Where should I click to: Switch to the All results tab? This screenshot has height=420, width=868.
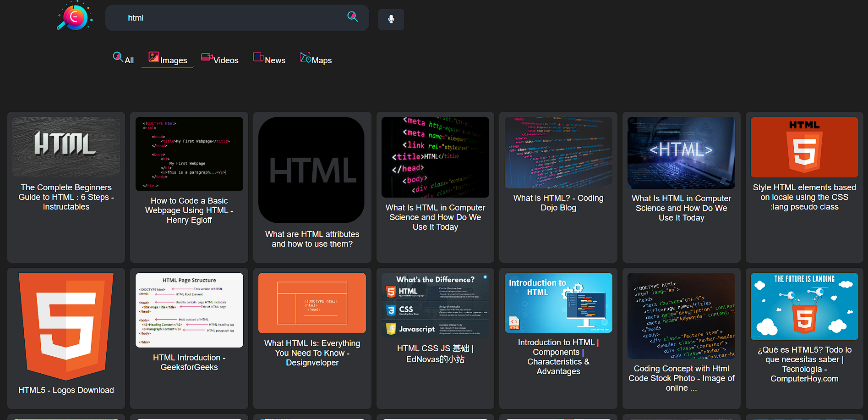124,58
